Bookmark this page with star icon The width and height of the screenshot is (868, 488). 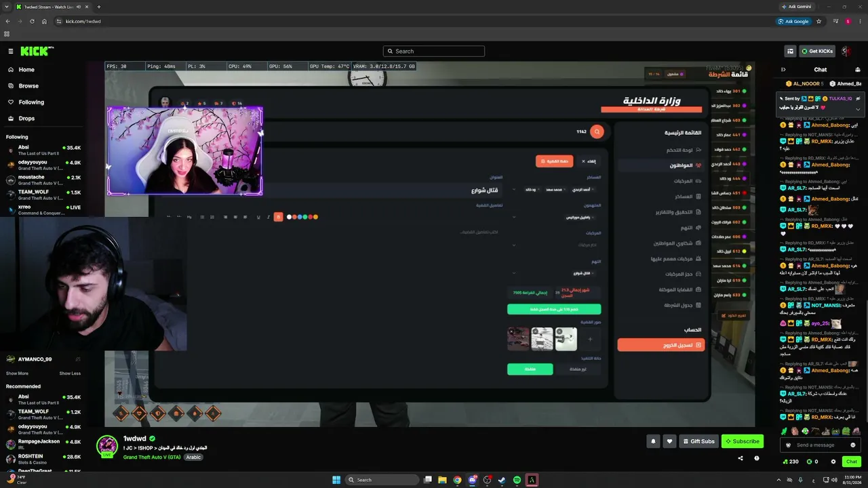pos(818,21)
